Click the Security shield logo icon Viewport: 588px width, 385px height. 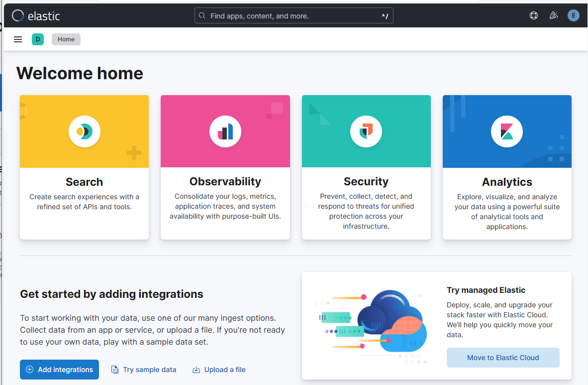366,131
